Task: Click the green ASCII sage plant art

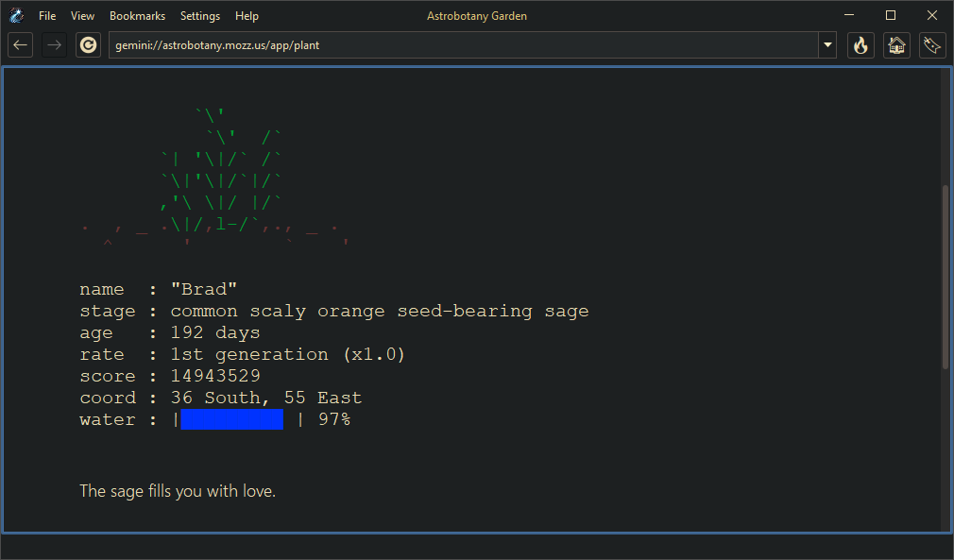Action: 221,170
